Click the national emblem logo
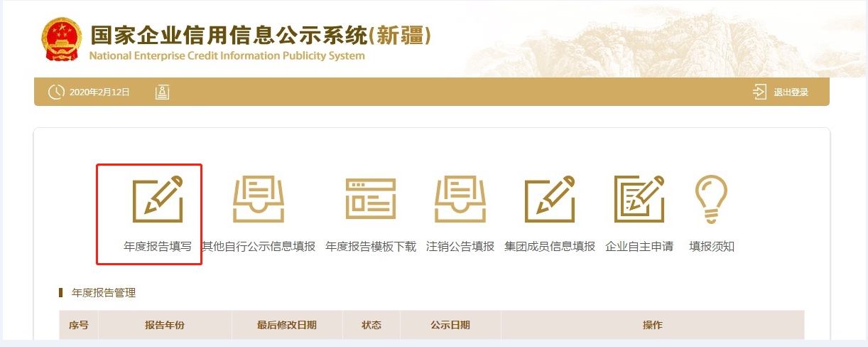This screenshot has width=868, height=347. point(62,41)
